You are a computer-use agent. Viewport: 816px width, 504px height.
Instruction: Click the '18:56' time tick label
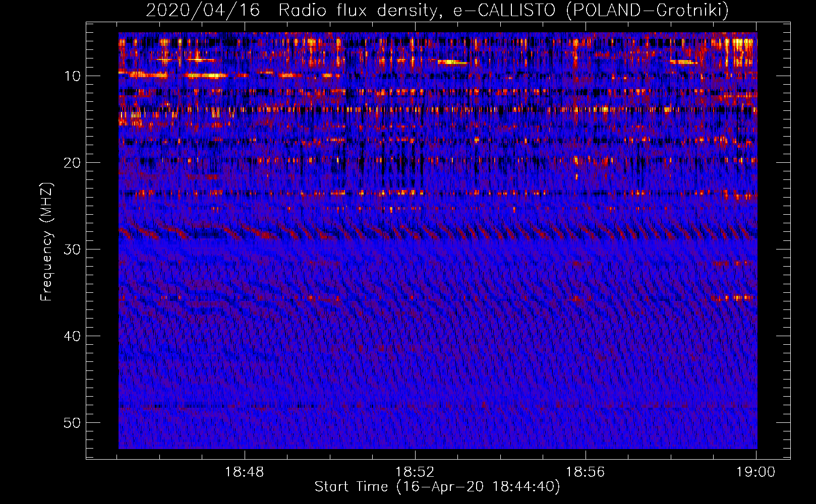coord(586,472)
